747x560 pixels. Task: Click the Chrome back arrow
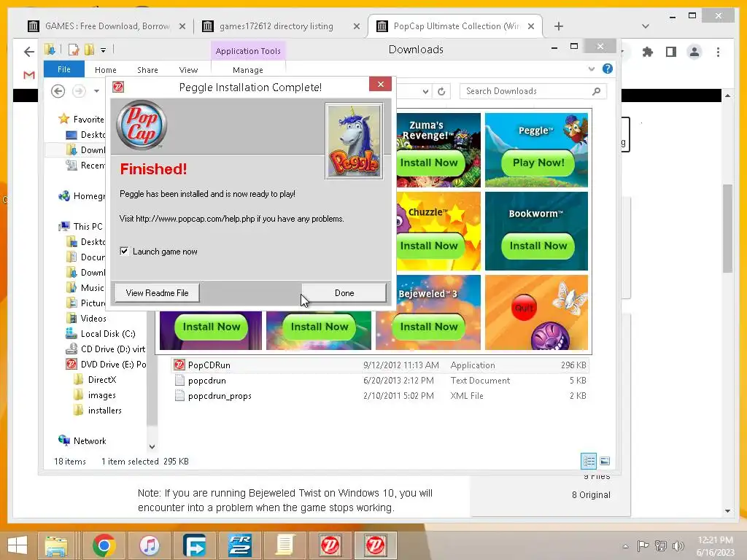point(29,52)
